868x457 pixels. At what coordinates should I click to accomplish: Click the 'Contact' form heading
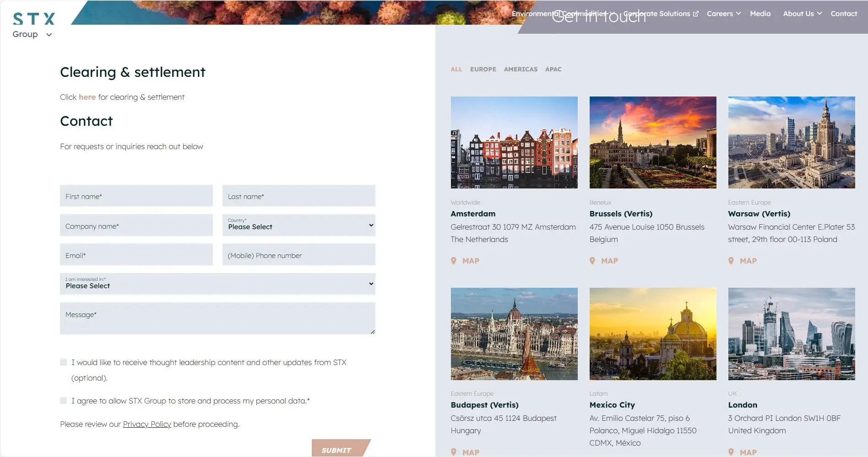pos(87,121)
